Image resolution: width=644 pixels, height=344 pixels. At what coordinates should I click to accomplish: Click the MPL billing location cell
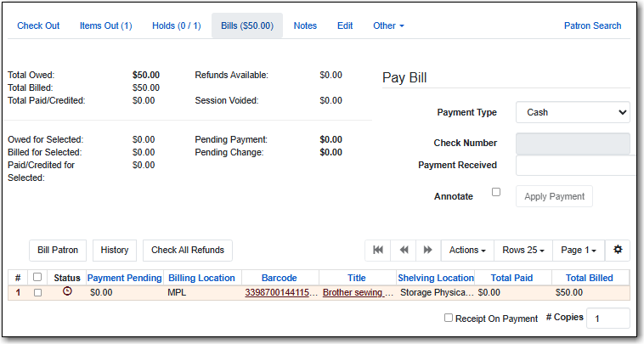[x=177, y=293]
